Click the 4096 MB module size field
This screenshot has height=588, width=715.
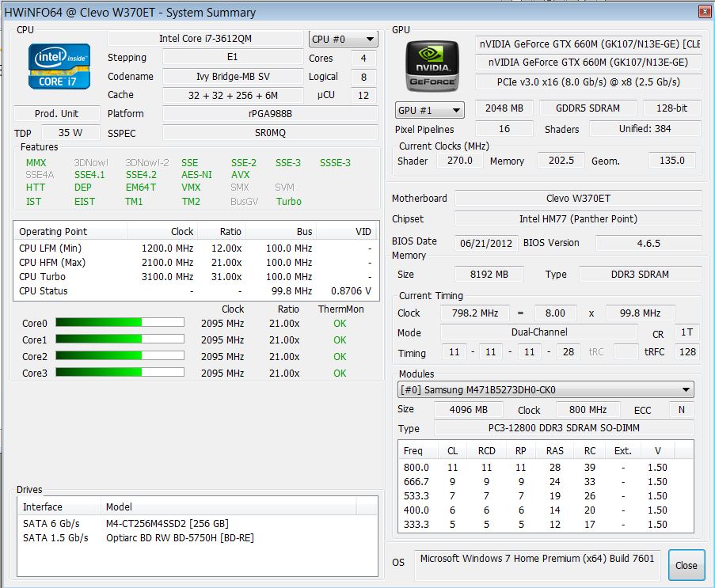click(468, 409)
